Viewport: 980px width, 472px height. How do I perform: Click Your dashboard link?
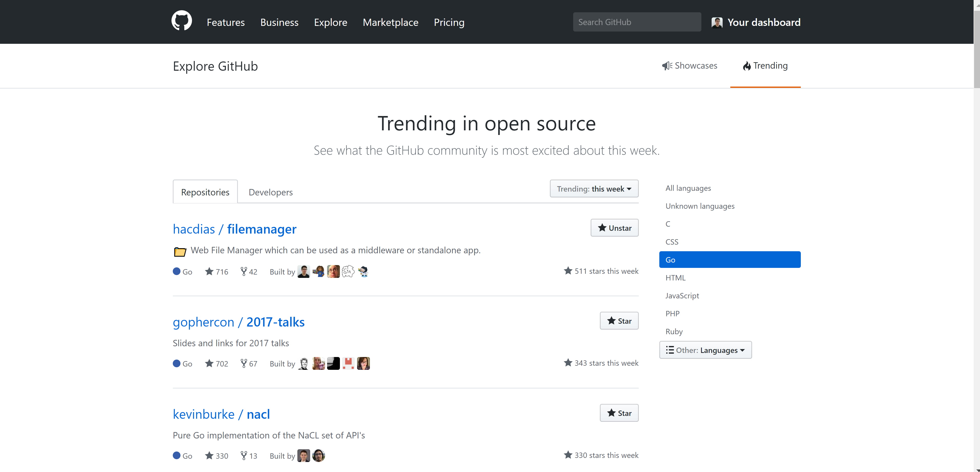click(764, 23)
